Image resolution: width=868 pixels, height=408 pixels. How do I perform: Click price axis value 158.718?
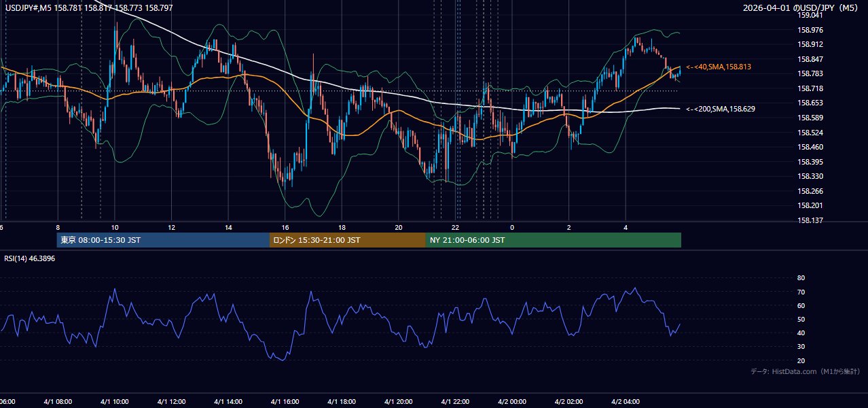(810, 88)
